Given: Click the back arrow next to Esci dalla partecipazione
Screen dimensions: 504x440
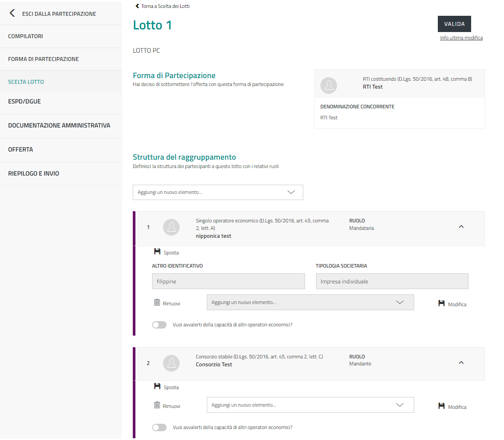Looking at the screenshot, I should (x=12, y=14).
